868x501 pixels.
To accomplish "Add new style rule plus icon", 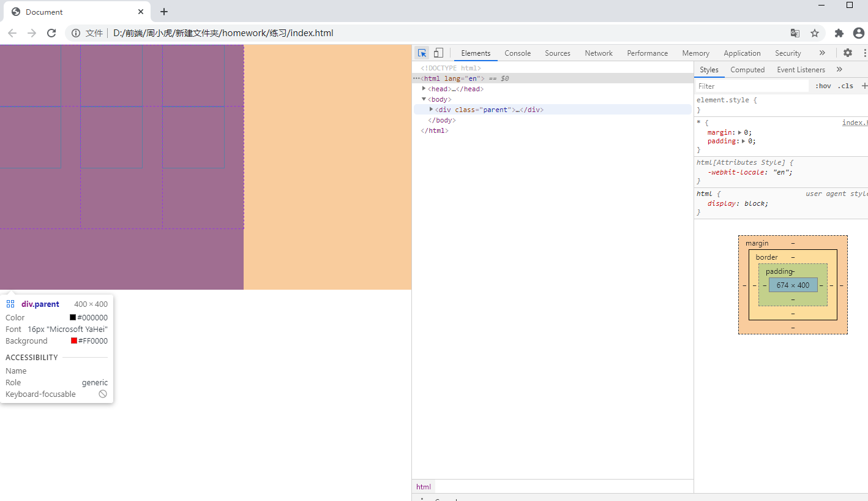I will pos(864,86).
